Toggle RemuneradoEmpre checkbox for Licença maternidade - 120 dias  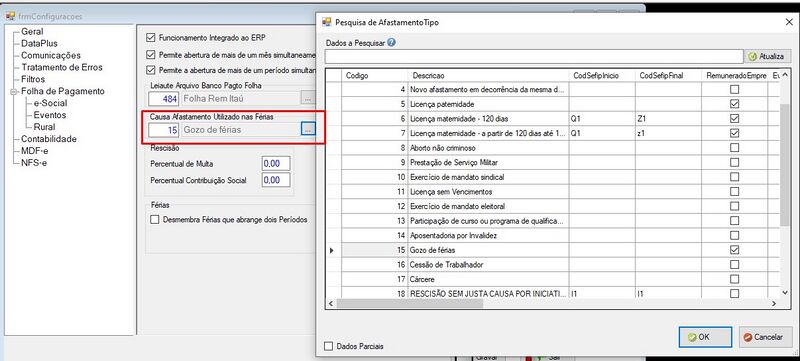coord(734,119)
